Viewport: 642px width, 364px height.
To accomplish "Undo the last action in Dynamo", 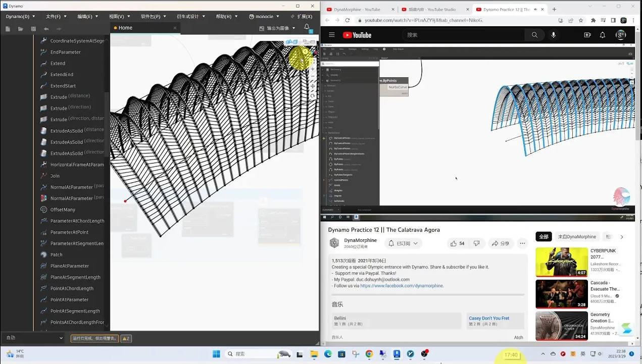I will point(45,29).
